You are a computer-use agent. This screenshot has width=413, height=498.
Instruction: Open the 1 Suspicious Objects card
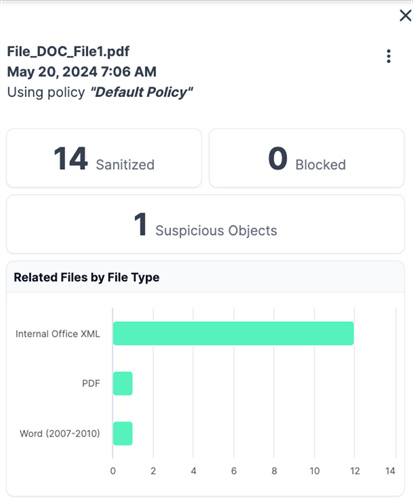coord(205,224)
